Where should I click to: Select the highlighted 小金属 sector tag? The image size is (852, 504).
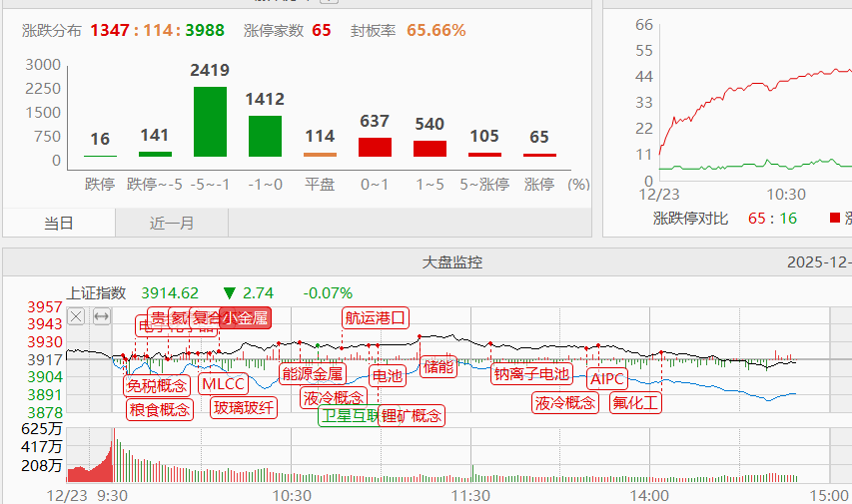(x=246, y=318)
